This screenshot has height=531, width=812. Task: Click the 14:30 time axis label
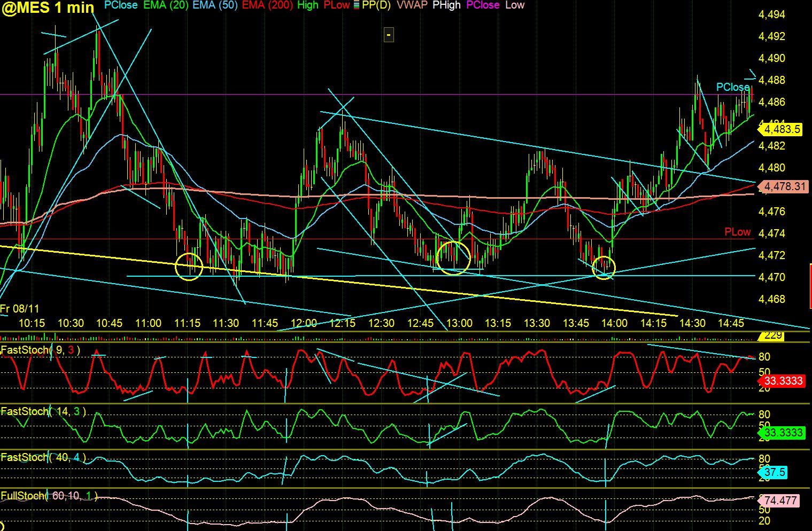692,323
